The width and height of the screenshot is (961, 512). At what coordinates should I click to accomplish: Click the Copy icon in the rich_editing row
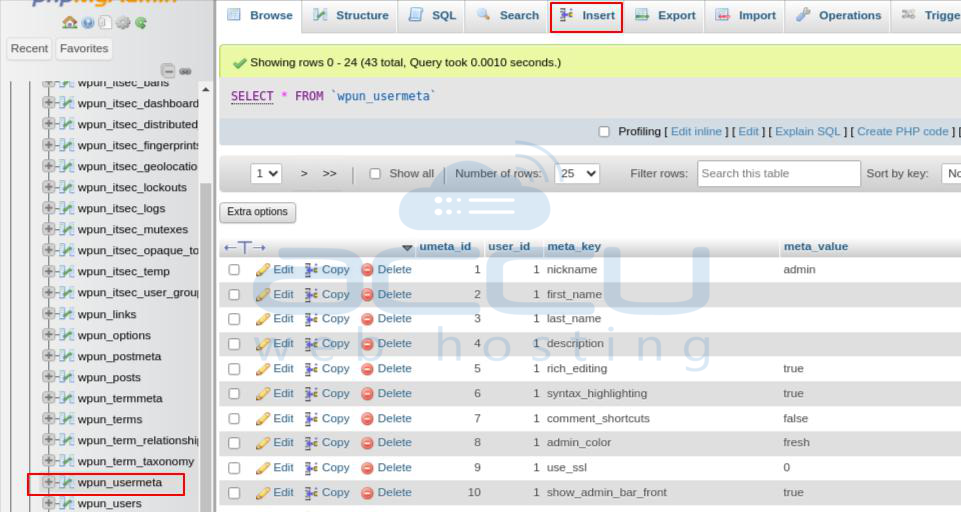coord(311,369)
